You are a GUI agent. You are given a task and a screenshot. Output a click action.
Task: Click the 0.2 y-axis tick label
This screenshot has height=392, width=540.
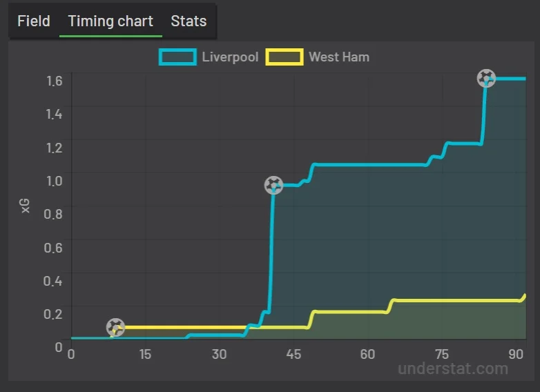click(54, 313)
